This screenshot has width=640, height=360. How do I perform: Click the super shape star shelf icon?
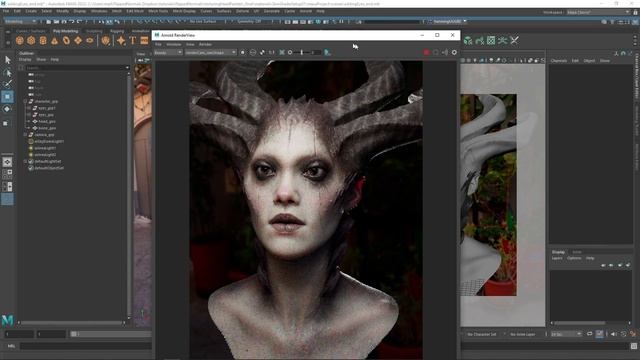tap(121, 40)
